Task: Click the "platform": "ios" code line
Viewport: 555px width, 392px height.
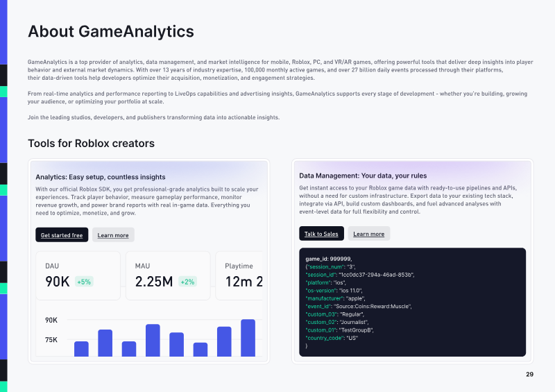Action: pos(325,282)
